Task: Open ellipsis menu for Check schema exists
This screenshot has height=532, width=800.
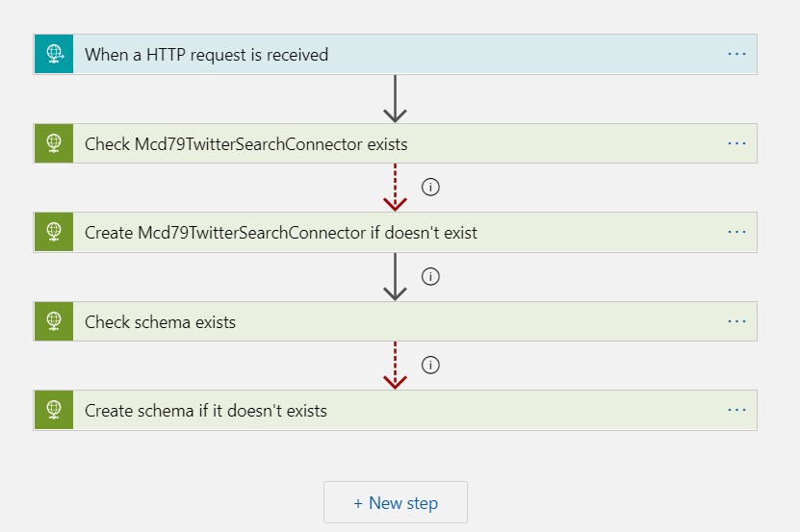Action: (736, 320)
